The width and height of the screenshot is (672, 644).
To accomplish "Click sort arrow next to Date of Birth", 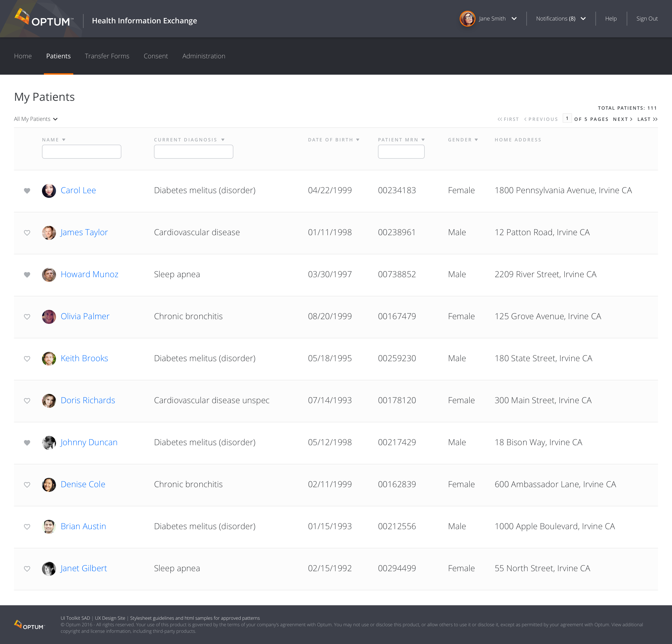I will tap(358, 140).
